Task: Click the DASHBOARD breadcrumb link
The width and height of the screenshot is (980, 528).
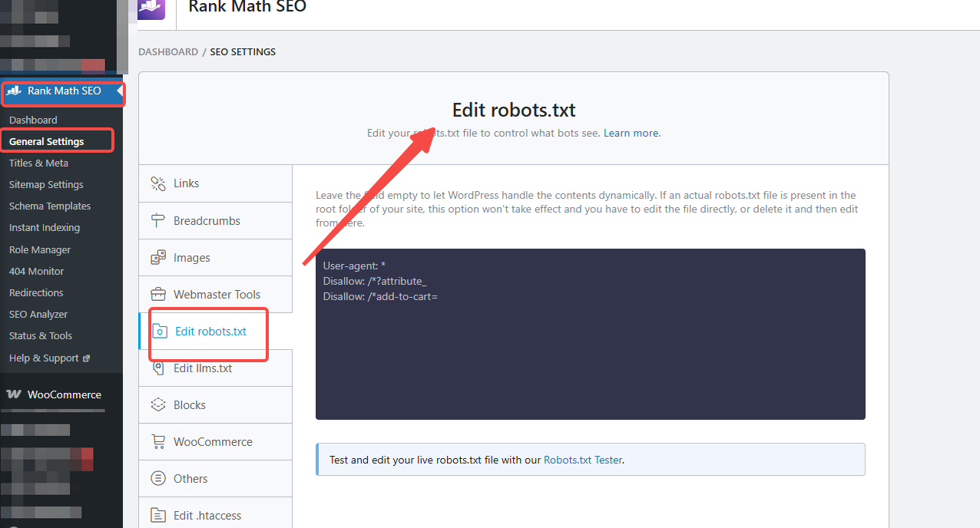Action: click(x=168, y=51)
